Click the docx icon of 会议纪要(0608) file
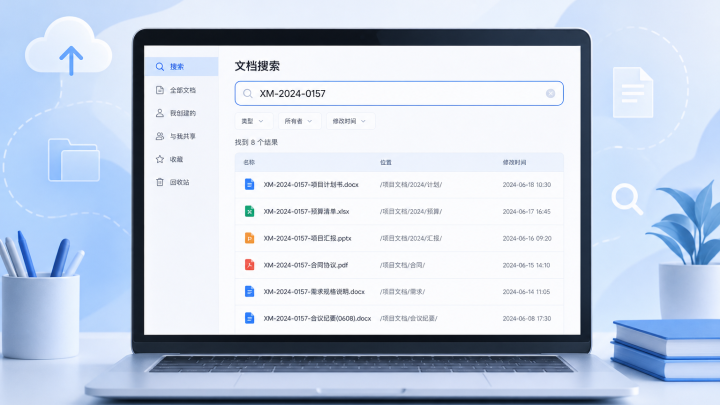 pyautogui.click(x=249, y=318)
